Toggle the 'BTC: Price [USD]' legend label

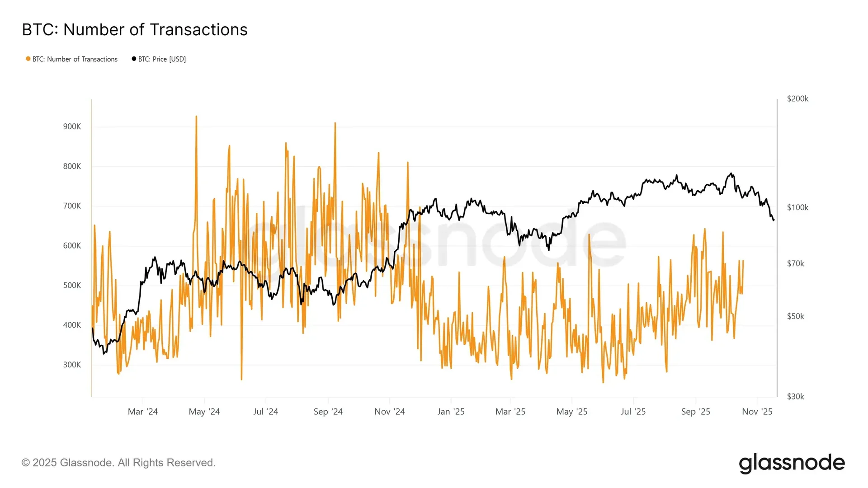click(162, 59)
